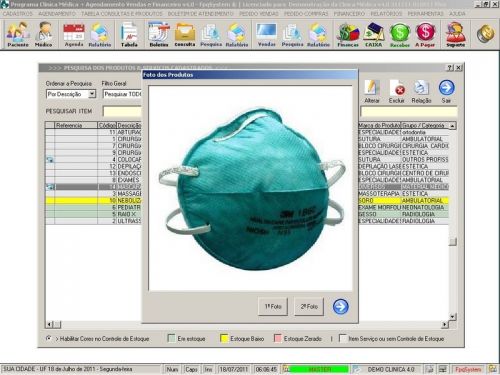500x375 pixels.
Task: Open the Suporte icon in toolbar
Action: [x=455, y=34]
